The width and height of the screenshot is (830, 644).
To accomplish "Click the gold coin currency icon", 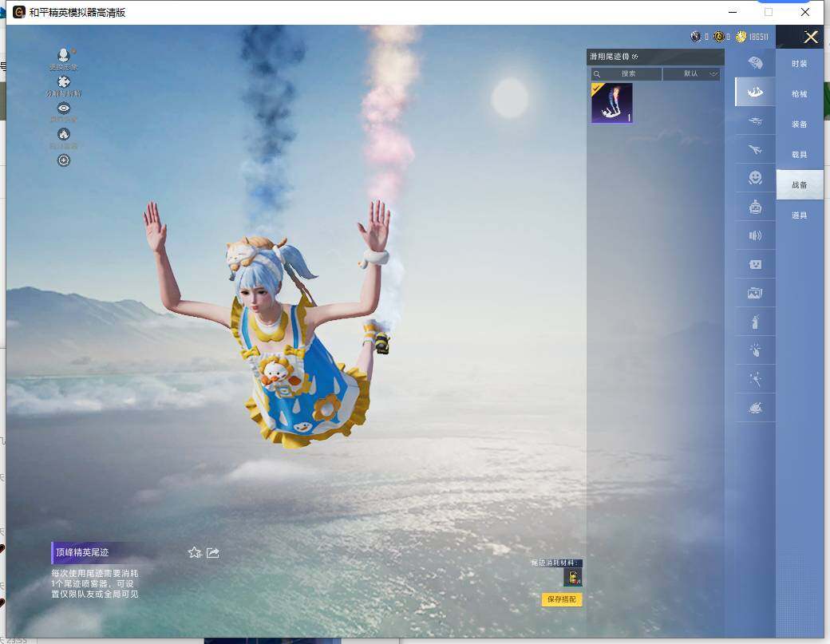I will [x=741, y=37].
